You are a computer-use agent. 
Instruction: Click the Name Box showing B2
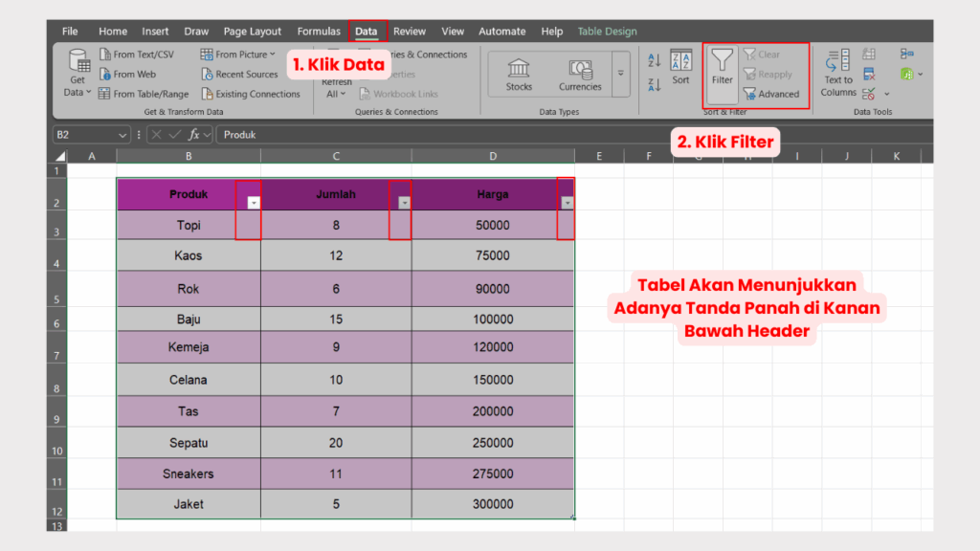(x=91, y=134)
